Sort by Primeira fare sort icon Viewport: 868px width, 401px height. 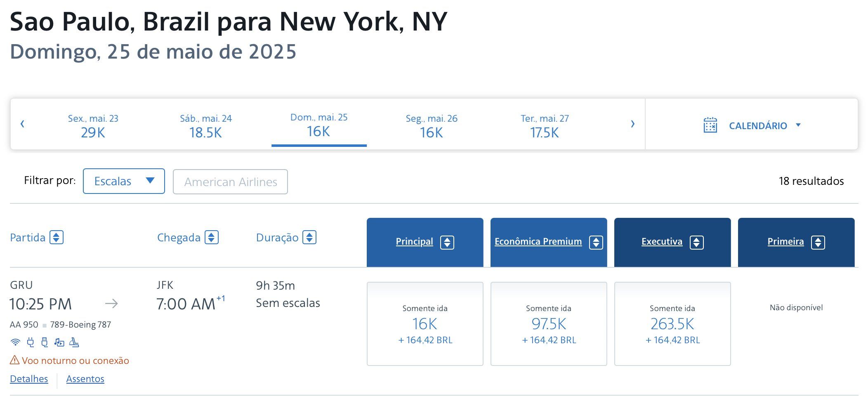pos(818,243)
